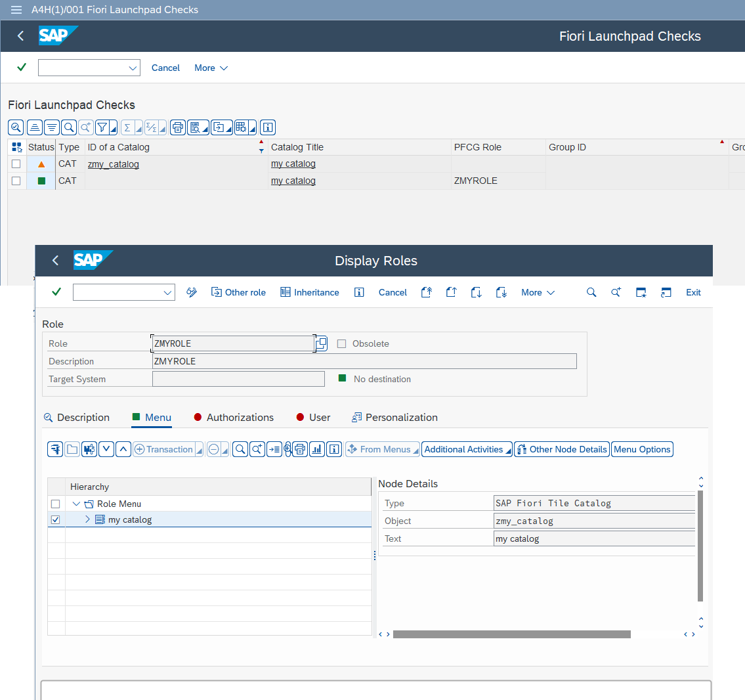The height and width of the screenshot is (700, 745).
Task: Open command field dropdown in Display Roles
Action: (x=167, y=293)
